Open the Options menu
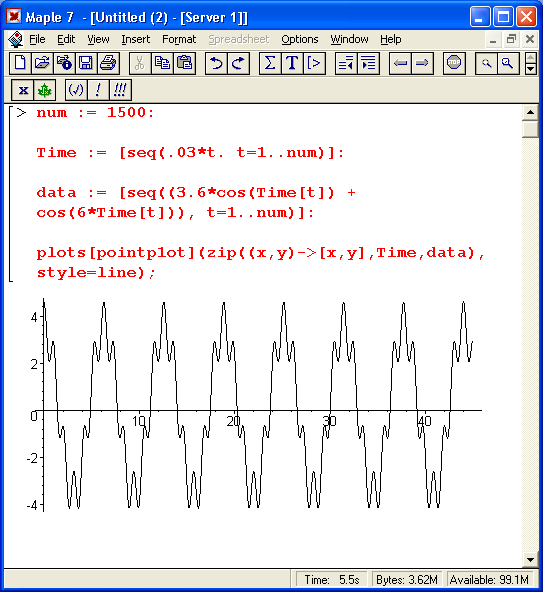Viewport: 543px width, 592px height. coord(300,39)
